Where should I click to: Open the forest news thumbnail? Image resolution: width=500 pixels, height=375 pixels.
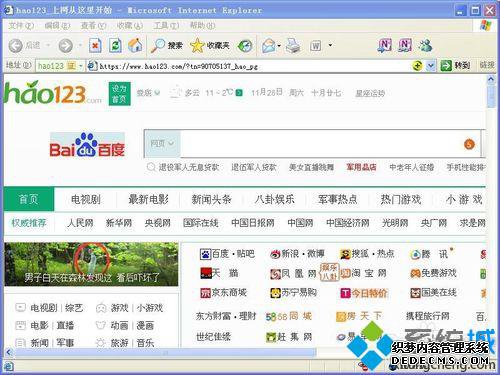point(91,264)
